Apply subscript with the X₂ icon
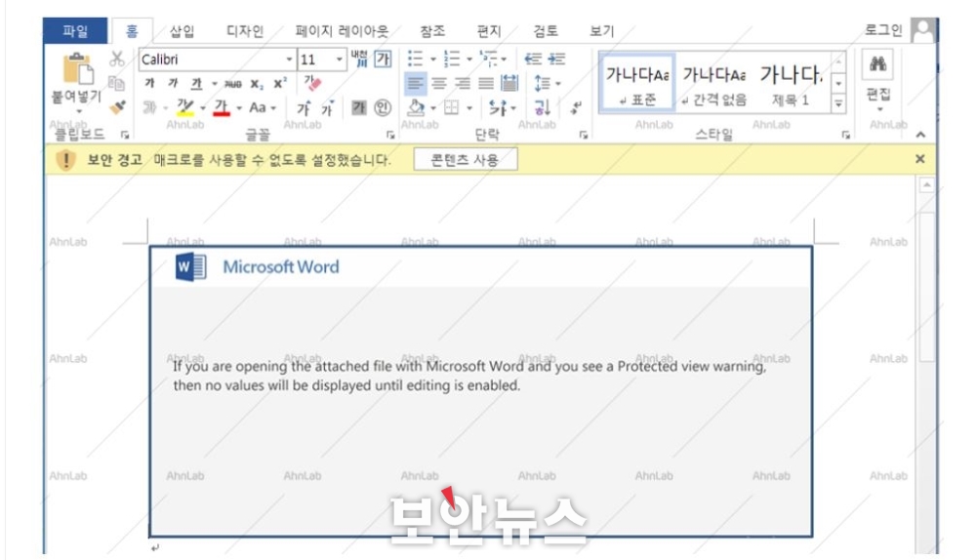This screenshot has width=976, height=560. coord(257,84)
